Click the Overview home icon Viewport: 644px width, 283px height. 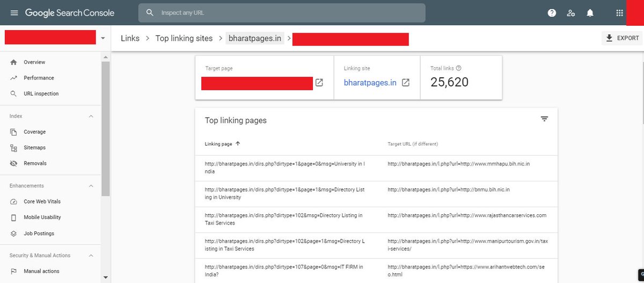[x=13, y=62]
